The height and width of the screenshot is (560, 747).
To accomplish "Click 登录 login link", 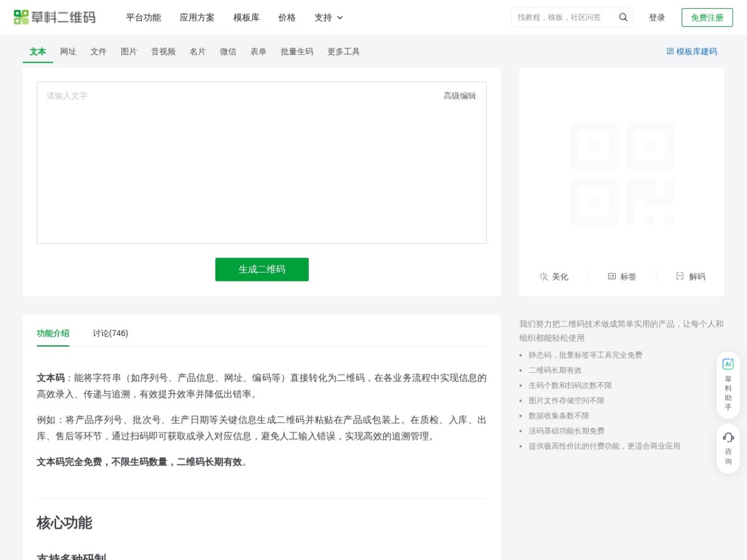I will tap(657, 17).
